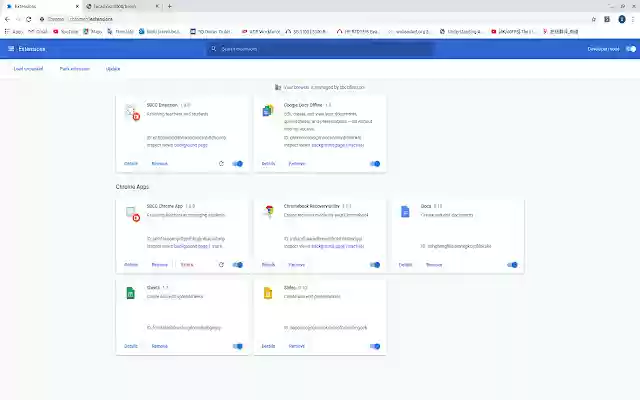Open Details for SBCC Chrome App
640x400 pixels.
click(131, 265)
